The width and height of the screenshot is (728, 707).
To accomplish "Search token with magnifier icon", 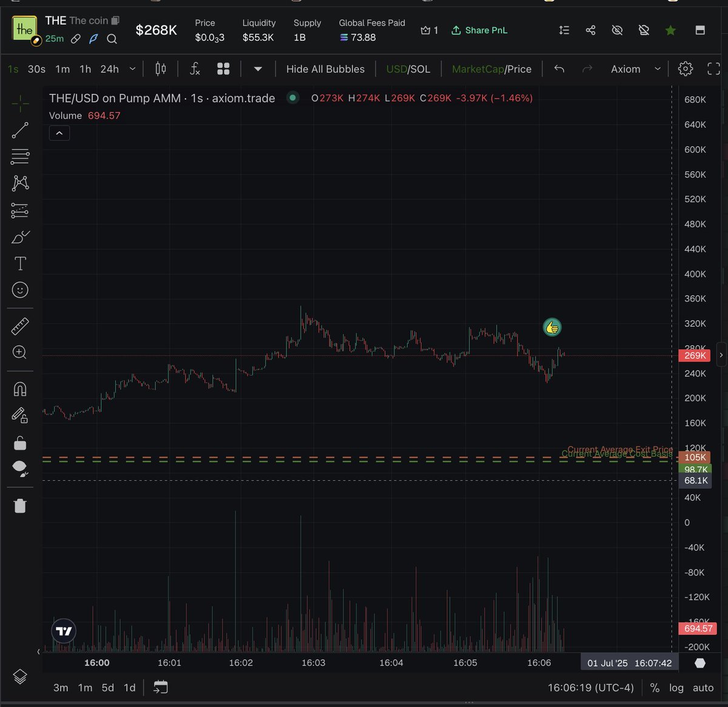I will point(112,39).
